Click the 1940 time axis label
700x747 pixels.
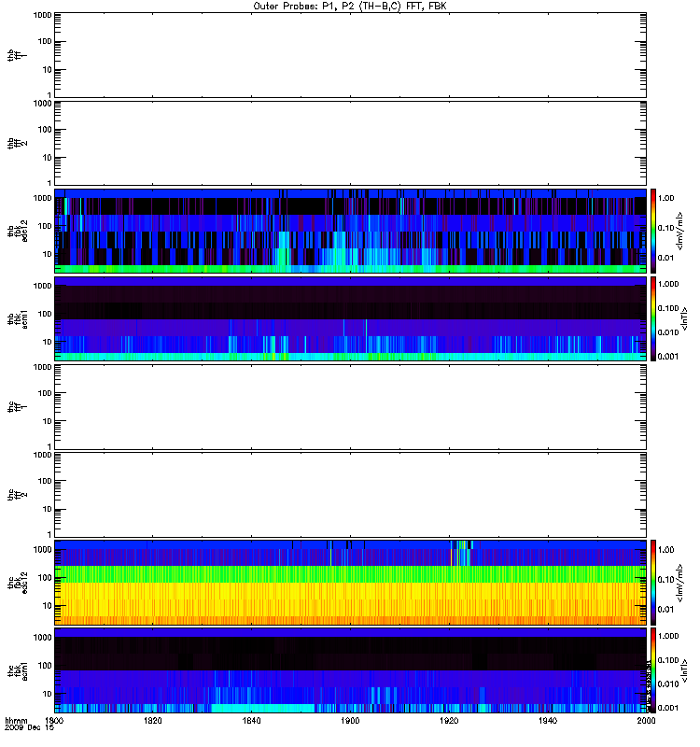(x=548, y=720)
